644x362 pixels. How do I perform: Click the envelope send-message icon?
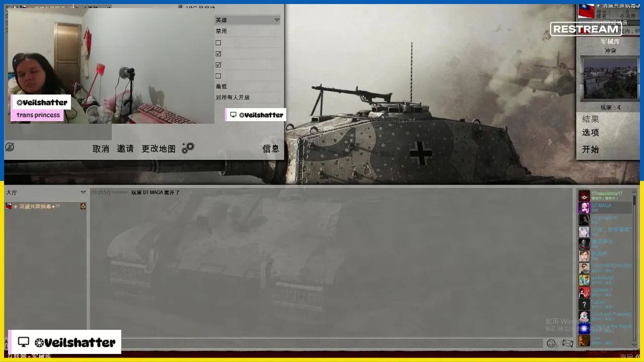coord(568,343)
